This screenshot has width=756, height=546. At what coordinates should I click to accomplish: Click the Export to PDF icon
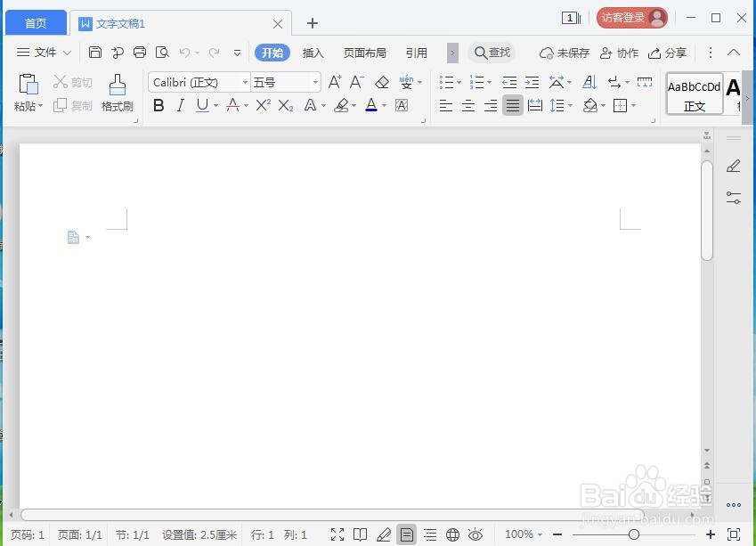pos(118,52)
